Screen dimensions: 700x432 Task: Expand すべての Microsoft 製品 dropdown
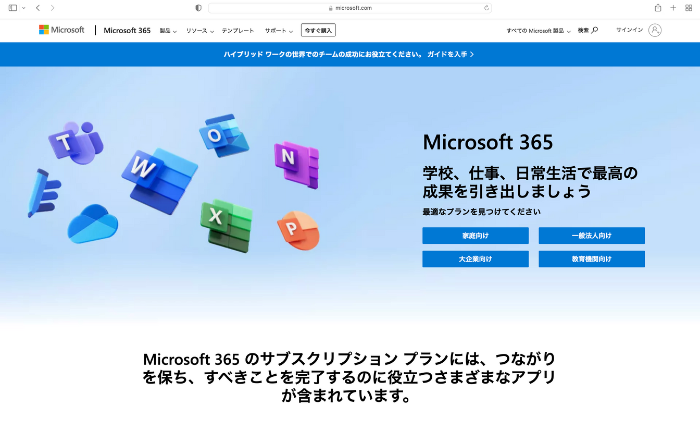coord(538,31)
